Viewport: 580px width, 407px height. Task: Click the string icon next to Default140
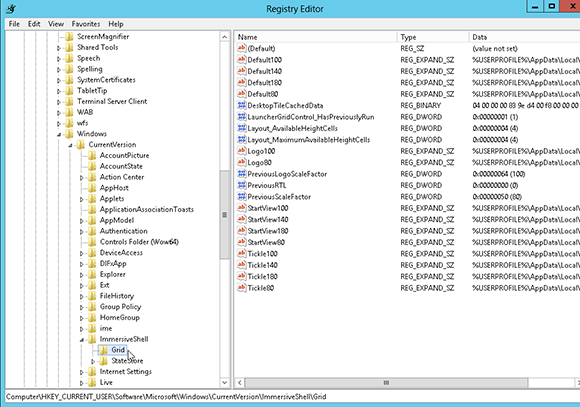click(x=242, y=71)
